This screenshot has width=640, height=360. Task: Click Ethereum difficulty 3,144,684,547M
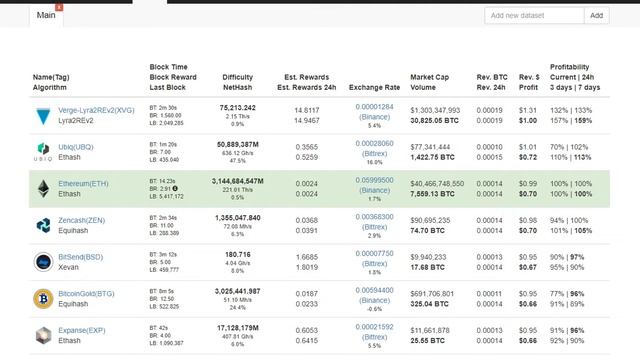(x=238, y=181)
